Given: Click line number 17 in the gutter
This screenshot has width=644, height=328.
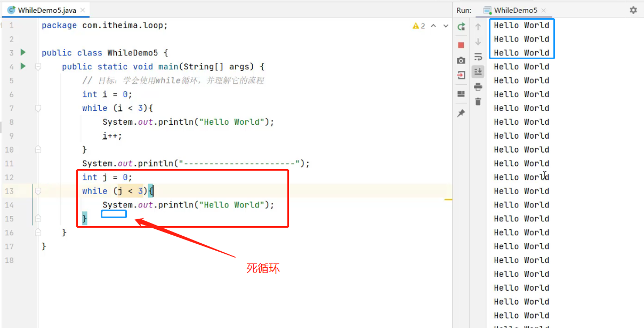Looking at the screenshot, I should 9,246.
